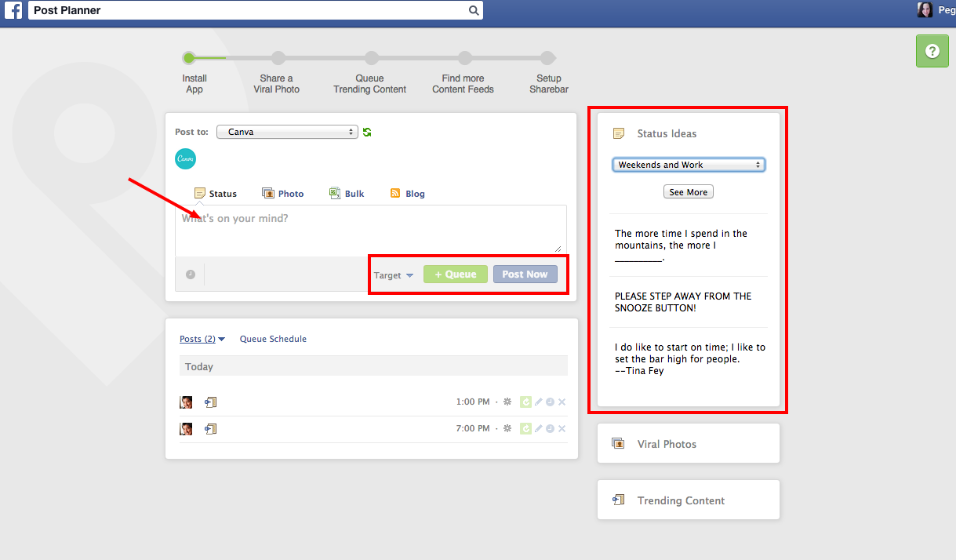The width and height of the screenshot is (956, 560).
Task: Click the Queue Trending Content step marker
Action: [371, 58]
